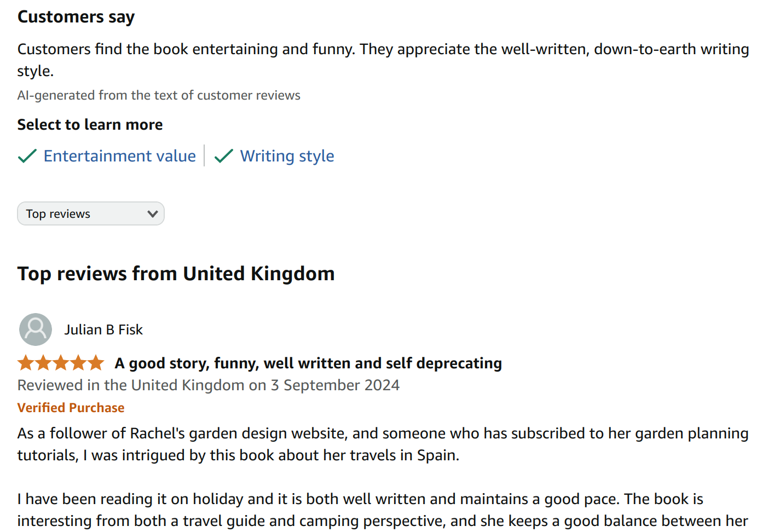Click the 'Select to learn more' heading

click(90, 125)
